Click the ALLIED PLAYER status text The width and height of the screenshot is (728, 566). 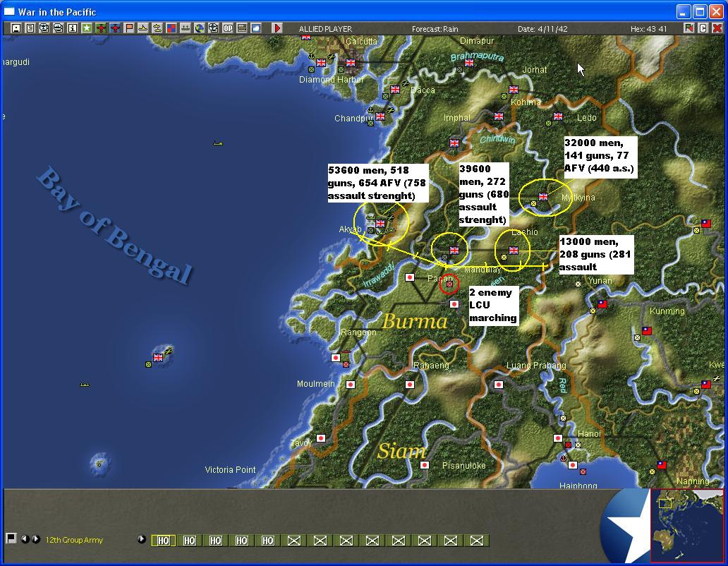[x=325, y=29]
